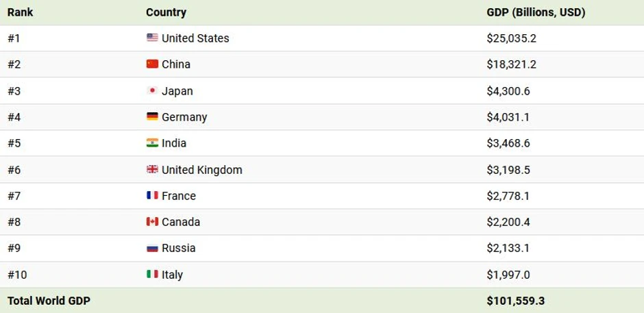The width and height of the screenshot is (644, 313).
Task: Click the France flag icon
Action: [x=152, y=195]
